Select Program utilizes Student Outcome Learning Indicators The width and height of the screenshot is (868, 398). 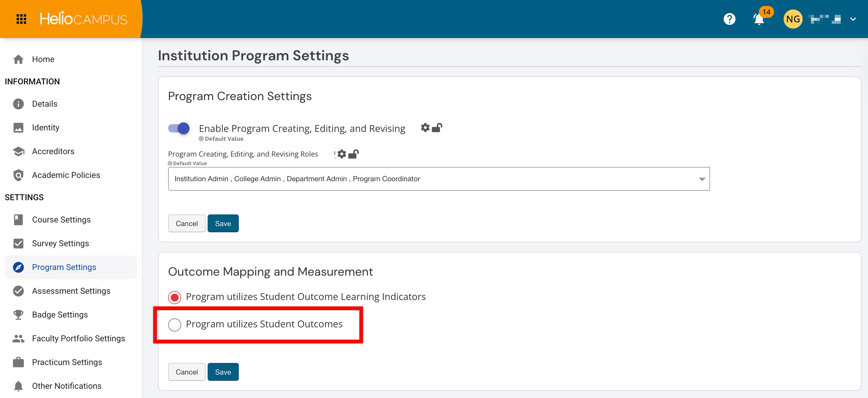pyautogui.click(x=175, y=297)
